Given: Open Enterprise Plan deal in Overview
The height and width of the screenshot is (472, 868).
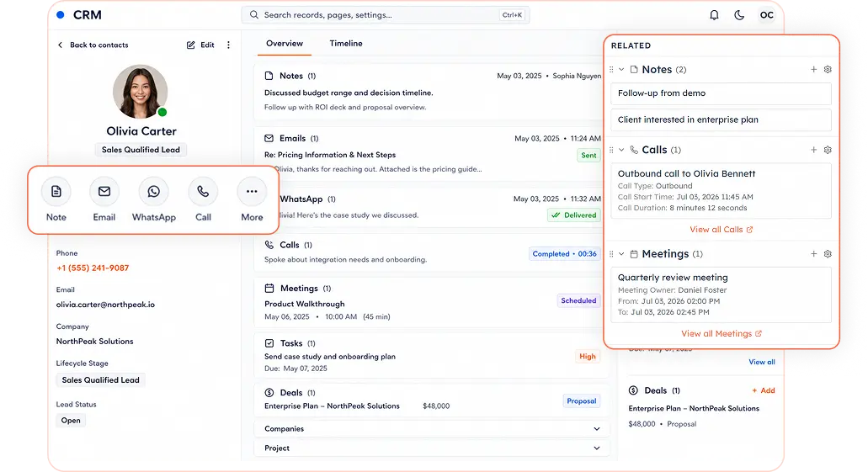Looking at the screenshot, I should pos(332,406).
